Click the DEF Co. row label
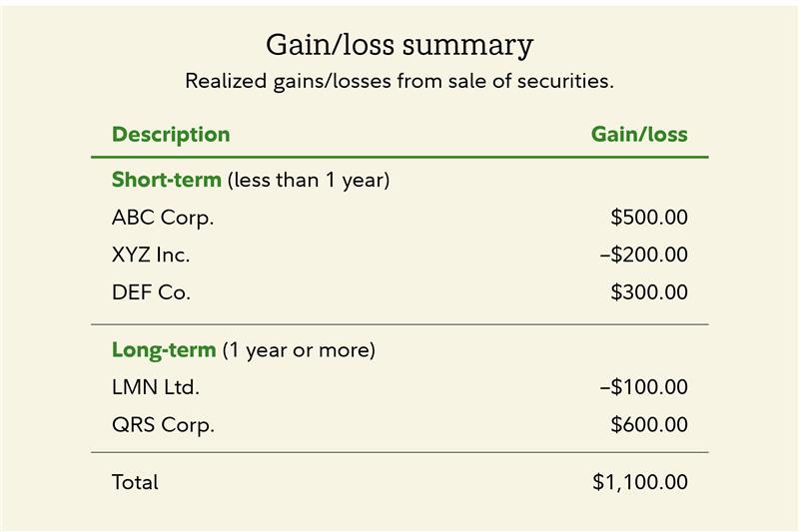The width and height of the screenshot is (799, 532). (x=151, y=292)
